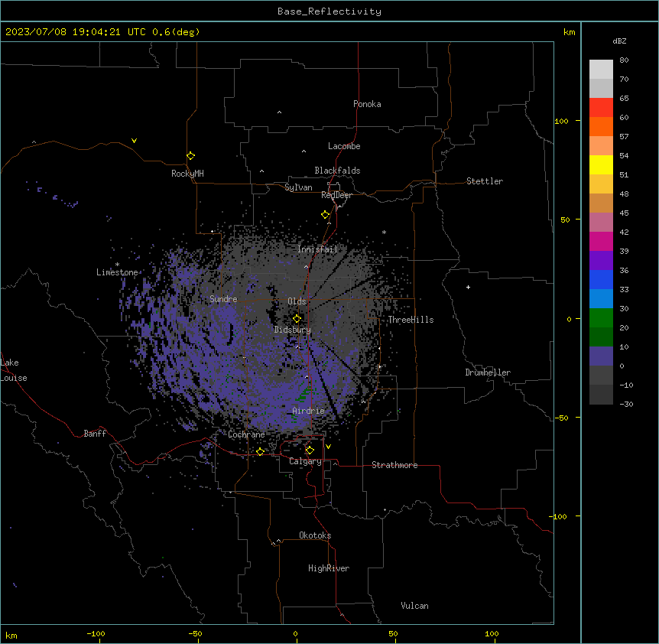
Task: Click the bright green swatch between 30 and 20
Action: 601,318
